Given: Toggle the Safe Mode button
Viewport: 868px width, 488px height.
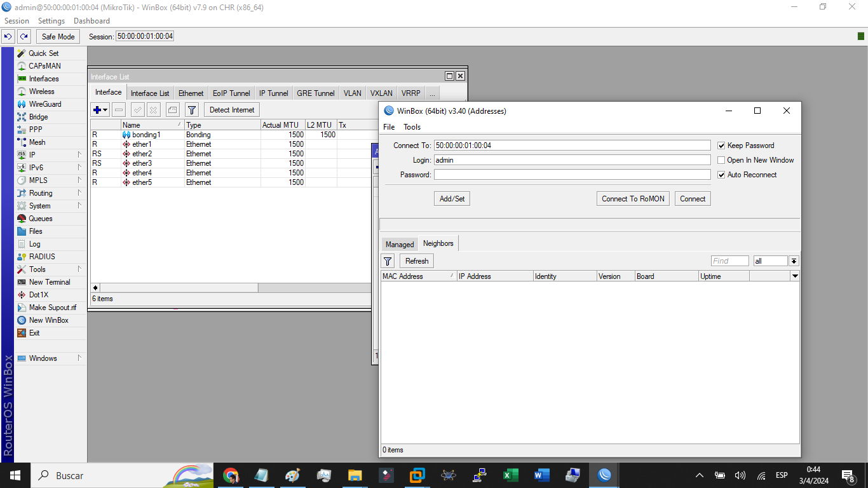Looking at the screenshot, I should click(58, 37).
